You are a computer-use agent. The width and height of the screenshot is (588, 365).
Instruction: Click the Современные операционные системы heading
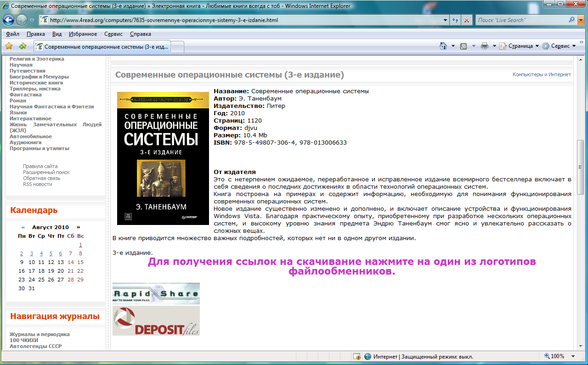point(229,75)
